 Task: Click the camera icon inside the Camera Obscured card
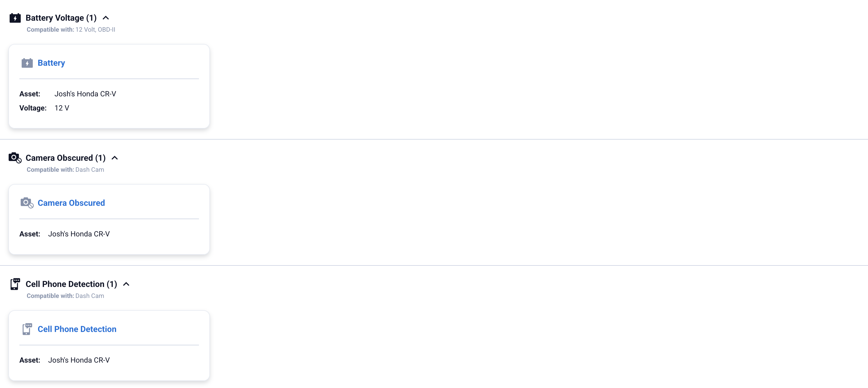coord(27,203)
